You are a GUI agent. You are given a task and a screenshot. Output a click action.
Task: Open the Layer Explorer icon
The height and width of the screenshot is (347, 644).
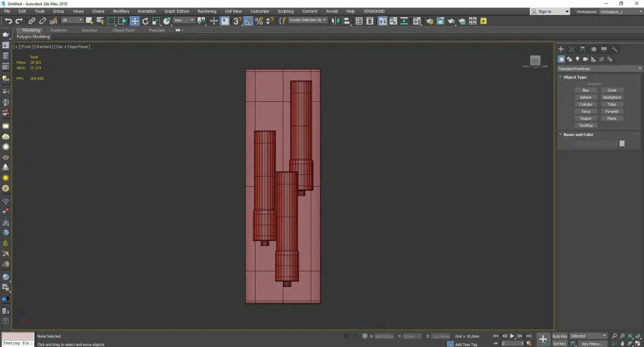[x=370, y=21]
